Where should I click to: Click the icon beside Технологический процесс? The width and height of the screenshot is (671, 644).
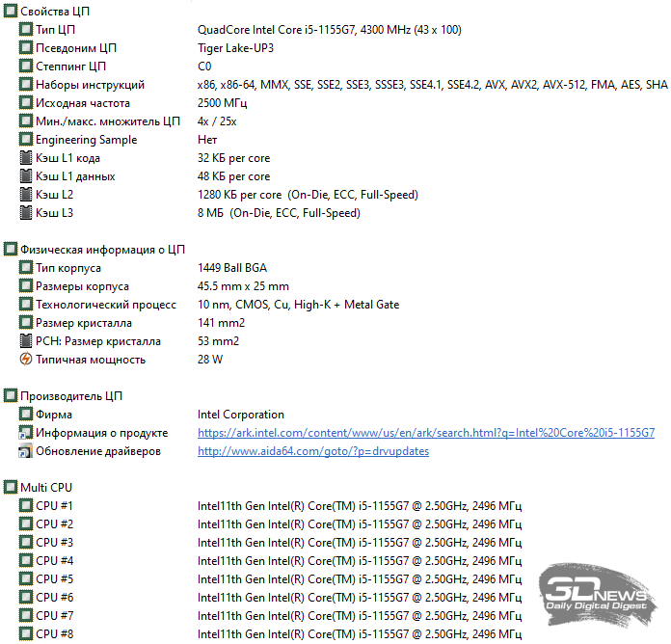click(26, 305)
